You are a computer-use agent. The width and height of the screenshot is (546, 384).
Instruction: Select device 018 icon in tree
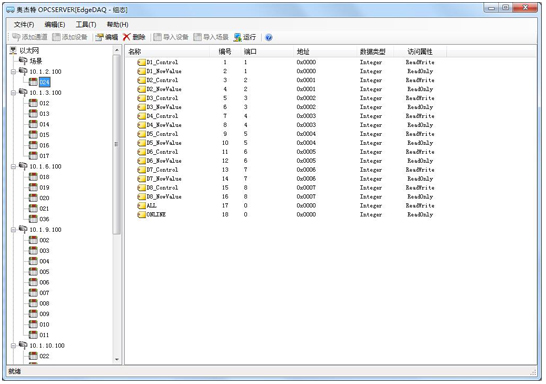(33, 177)
